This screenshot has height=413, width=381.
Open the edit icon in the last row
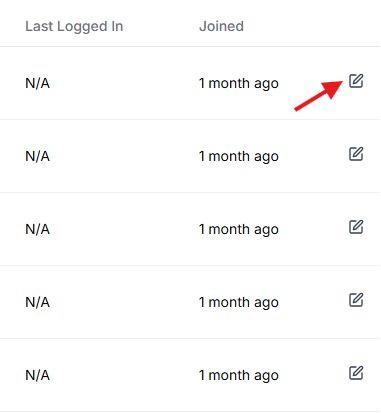point(356,373)
